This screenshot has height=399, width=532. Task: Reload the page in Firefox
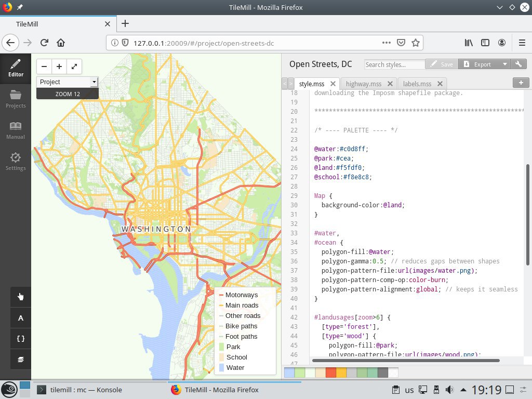(x=44, y=43)
